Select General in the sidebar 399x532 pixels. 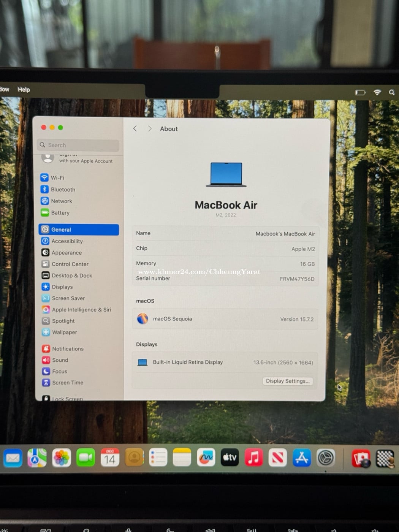[79, 230]
